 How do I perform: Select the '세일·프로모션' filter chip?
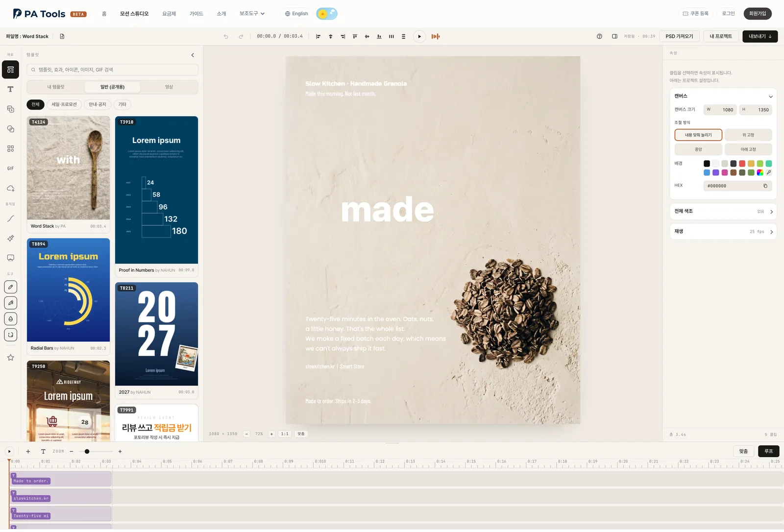coord(64,104)
